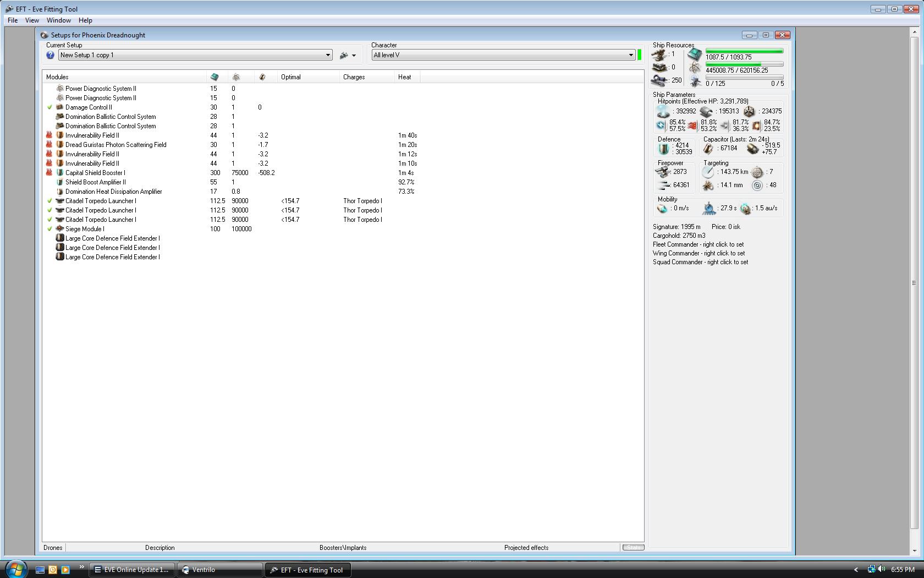Click the drone bay icon in Ship Resources
Viewport: 924px width, 578px height.
click(x=695, y=82)
